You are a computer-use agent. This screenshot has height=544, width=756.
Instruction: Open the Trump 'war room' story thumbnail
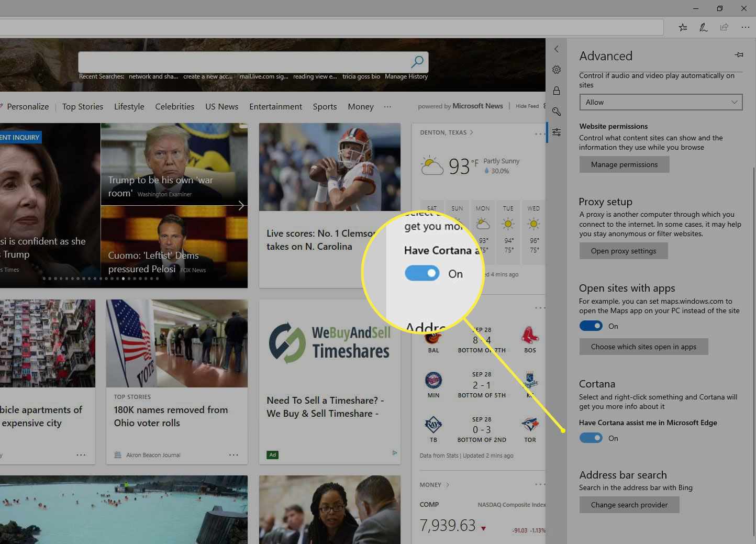(x=174, y=164)
